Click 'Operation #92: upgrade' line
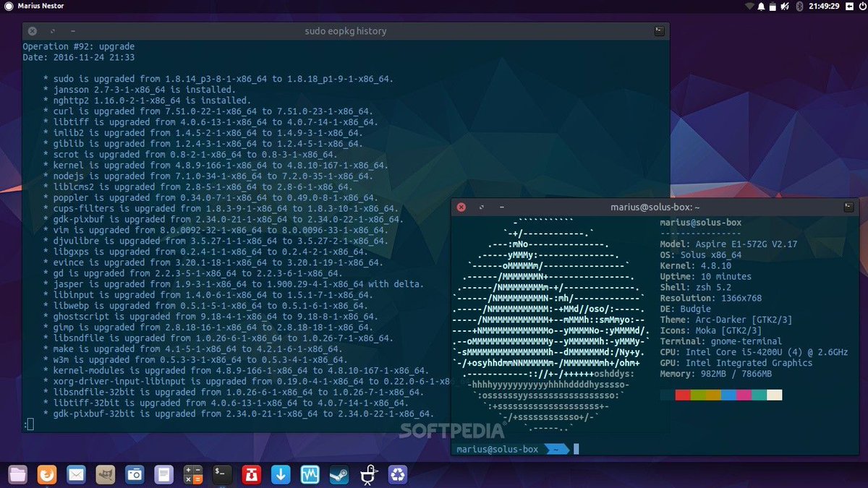 79,46
